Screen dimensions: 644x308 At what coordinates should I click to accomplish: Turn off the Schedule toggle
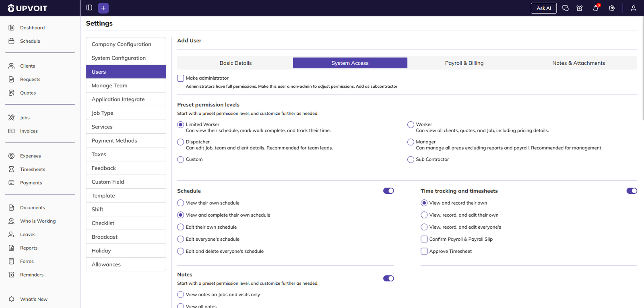[x=388, y=191]
